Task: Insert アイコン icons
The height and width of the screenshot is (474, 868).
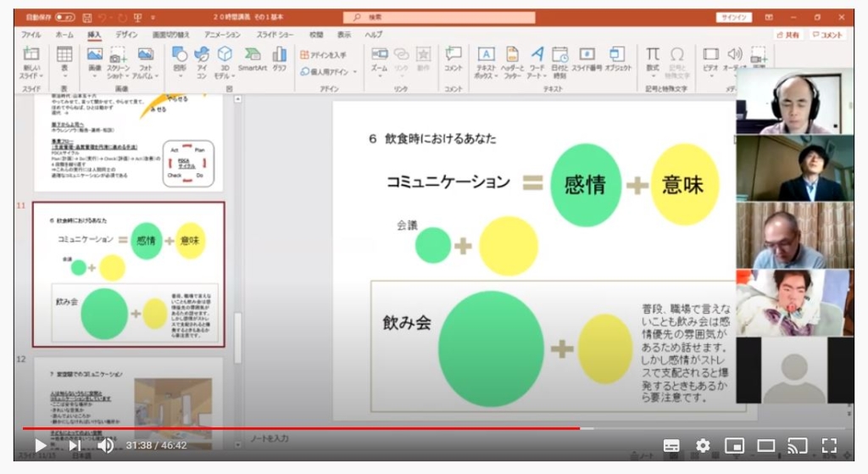Action: (x=202, y=62)
